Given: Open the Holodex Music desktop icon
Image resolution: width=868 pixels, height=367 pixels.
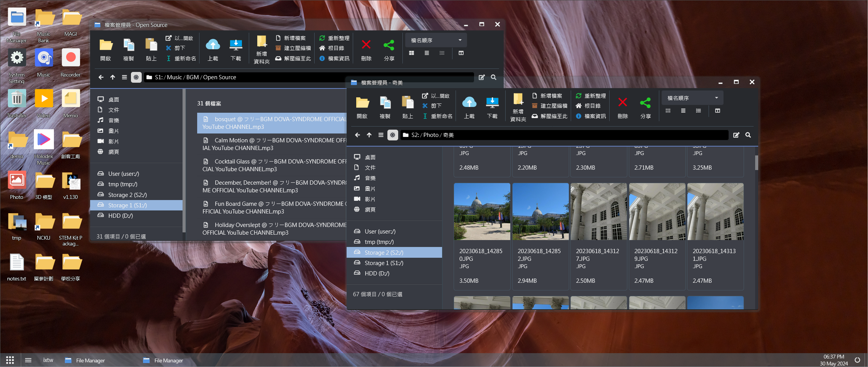Looking at the screenshot, I should [44, 140].
